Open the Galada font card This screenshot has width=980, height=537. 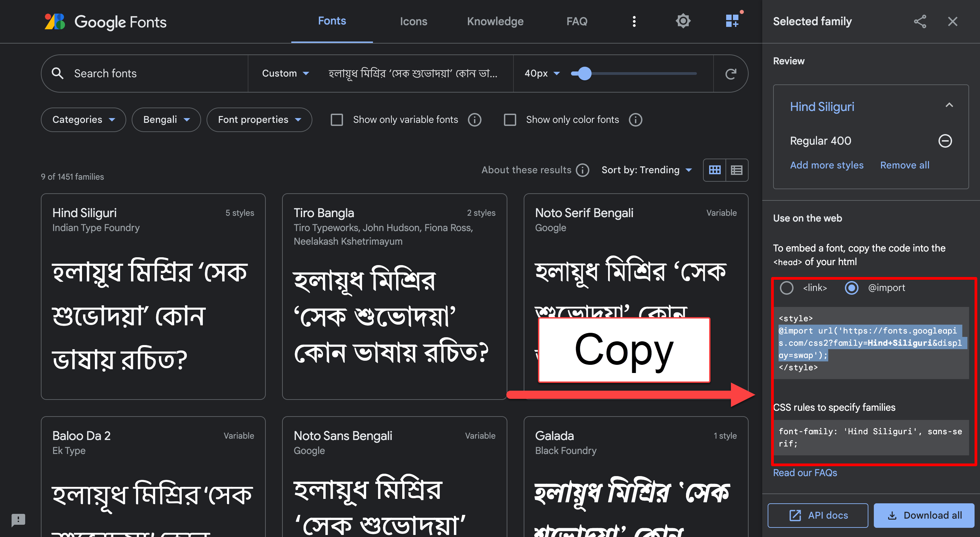635,476
